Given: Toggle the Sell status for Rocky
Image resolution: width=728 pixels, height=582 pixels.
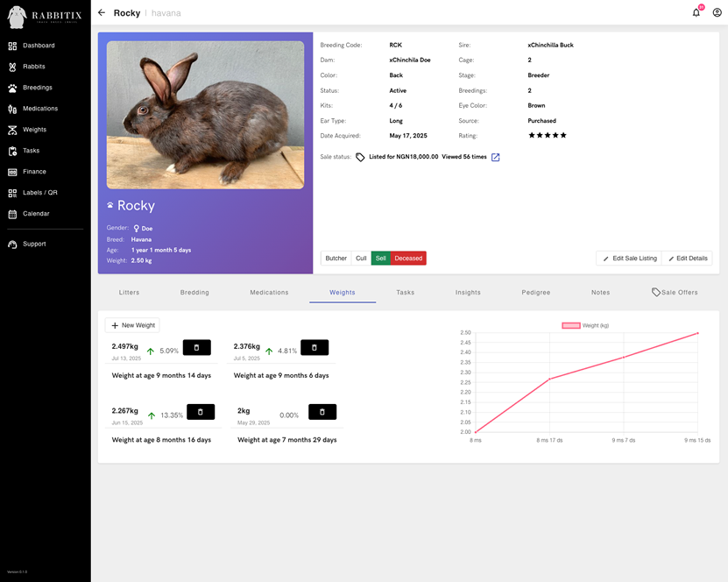Looking at the screenshot, I should coord(382,259).
